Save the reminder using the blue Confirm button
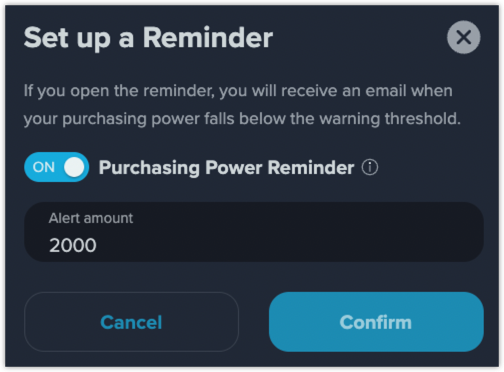Viewport: 504px width, 372px height. (x=376, y=322)
